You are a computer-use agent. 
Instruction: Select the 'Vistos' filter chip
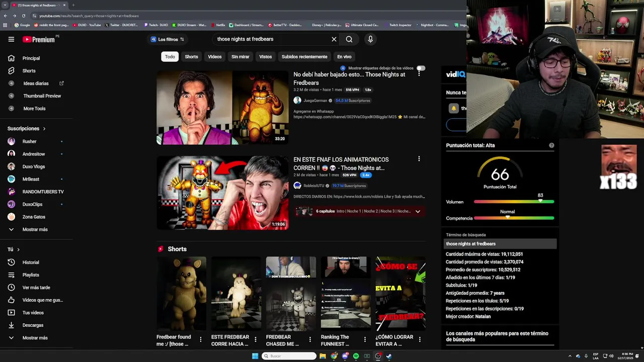tap(266, 57)
